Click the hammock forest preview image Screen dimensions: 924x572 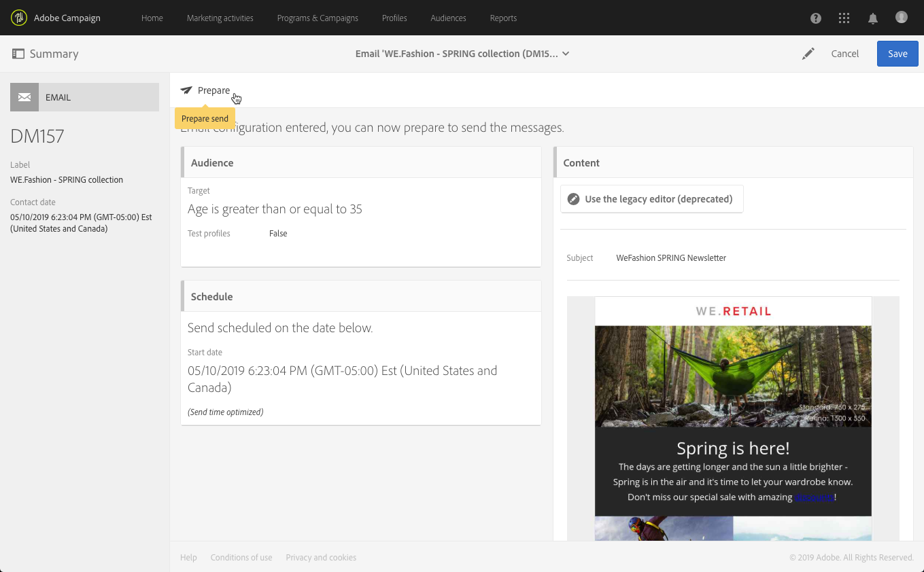[733, 376]
